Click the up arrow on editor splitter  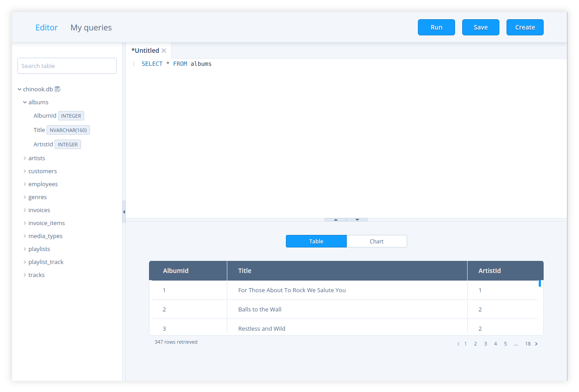[336, 220]
